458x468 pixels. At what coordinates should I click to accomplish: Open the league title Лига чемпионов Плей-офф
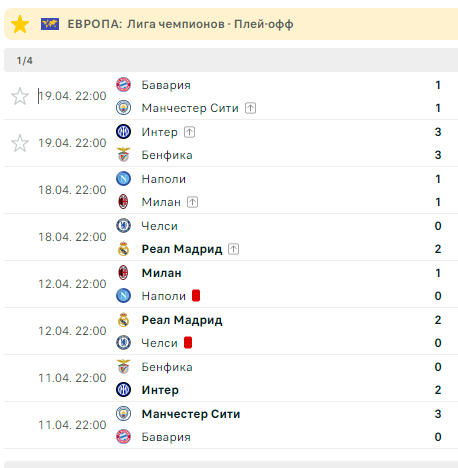[x=210, y=24]
